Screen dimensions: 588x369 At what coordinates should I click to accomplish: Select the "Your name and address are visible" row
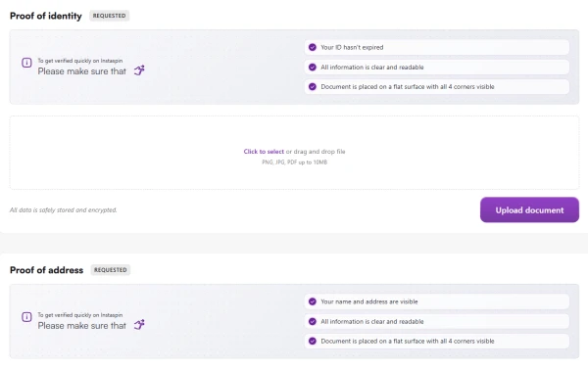coord(436,301)
